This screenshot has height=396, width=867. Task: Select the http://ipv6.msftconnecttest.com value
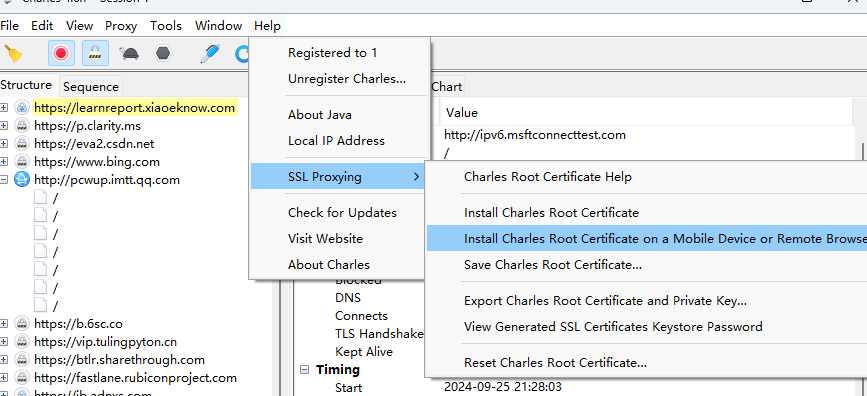coord(535,134)
